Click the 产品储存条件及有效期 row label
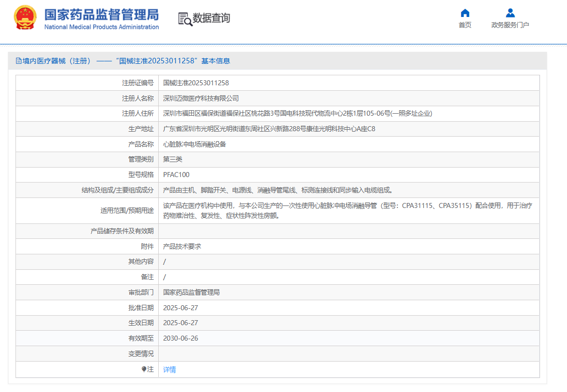The height and width of the screenshot is (392, 567). tap(122, 231)
